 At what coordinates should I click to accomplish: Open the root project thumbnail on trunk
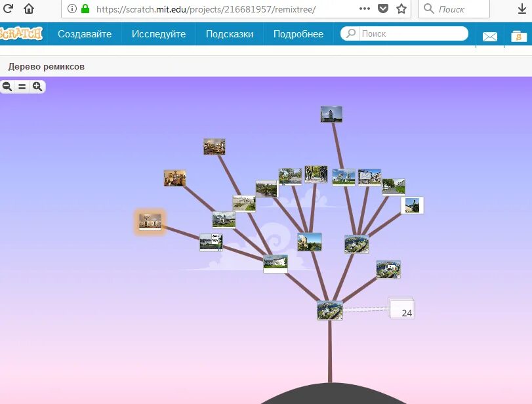[x=329, y=310]
